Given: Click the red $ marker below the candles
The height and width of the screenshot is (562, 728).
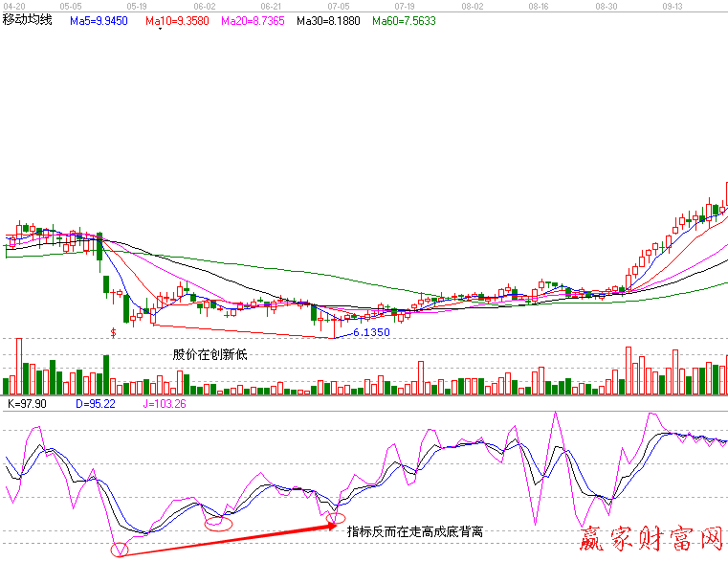Looking at the screenshot, I should [x=114, y=332].
